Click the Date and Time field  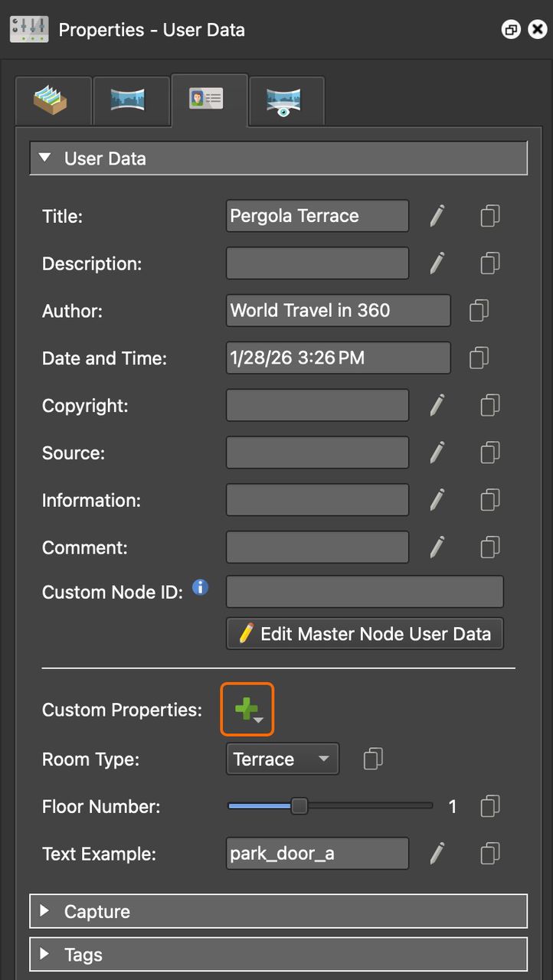(338, 358)
